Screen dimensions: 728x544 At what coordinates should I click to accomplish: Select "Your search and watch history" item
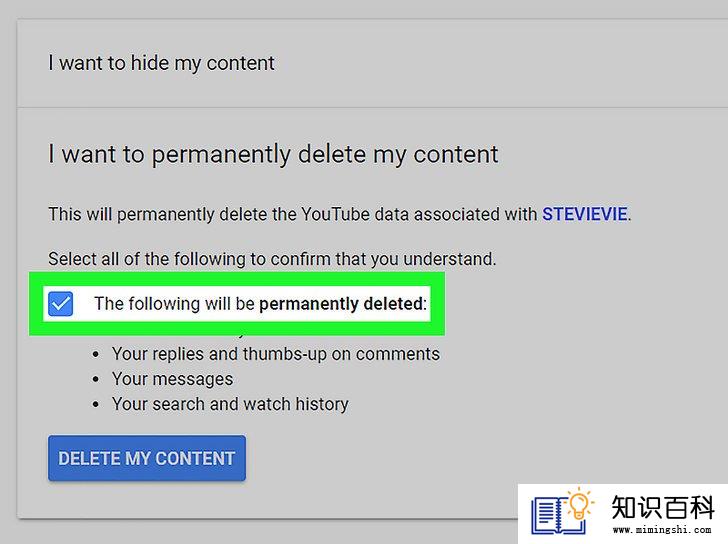pyautogui.click(x=230, y=404)
